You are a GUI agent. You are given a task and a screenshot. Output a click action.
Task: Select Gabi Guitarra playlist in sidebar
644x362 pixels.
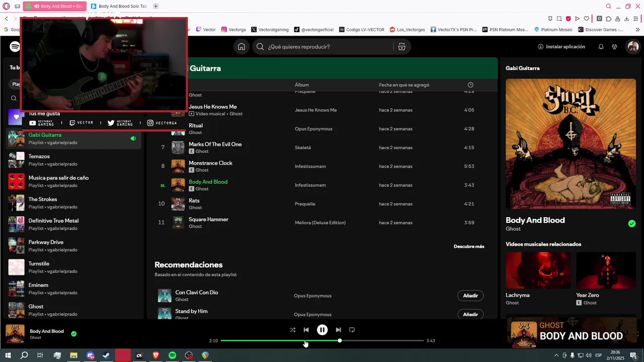[x=73, y=138]
